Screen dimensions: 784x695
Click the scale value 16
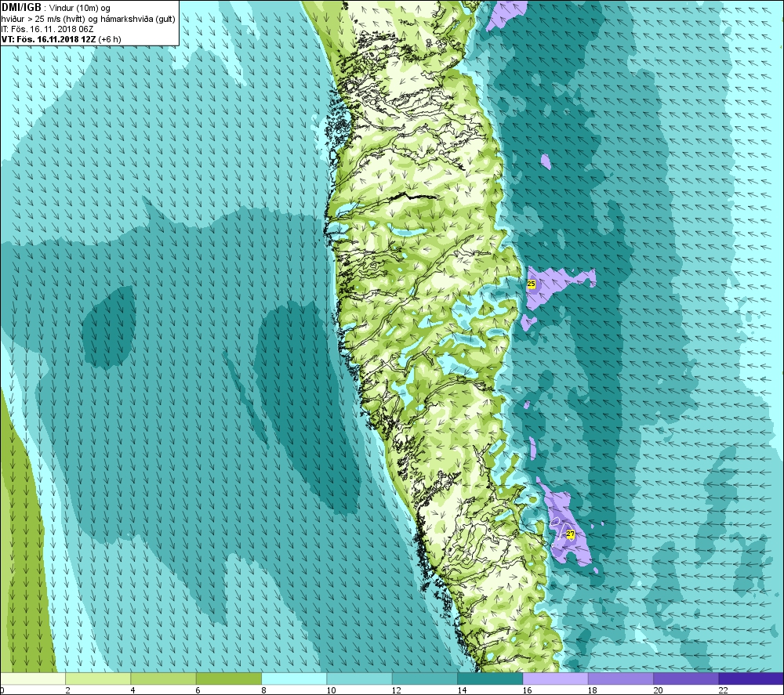coord(527,690)
